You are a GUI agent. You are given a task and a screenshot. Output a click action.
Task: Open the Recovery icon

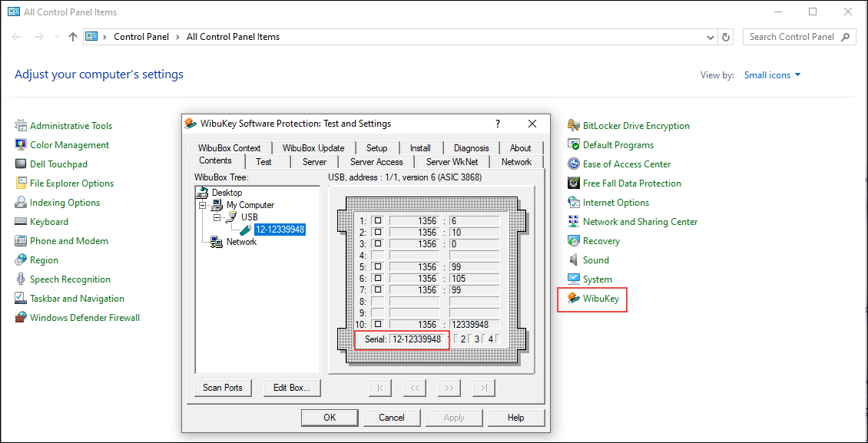tap(574, 241)
